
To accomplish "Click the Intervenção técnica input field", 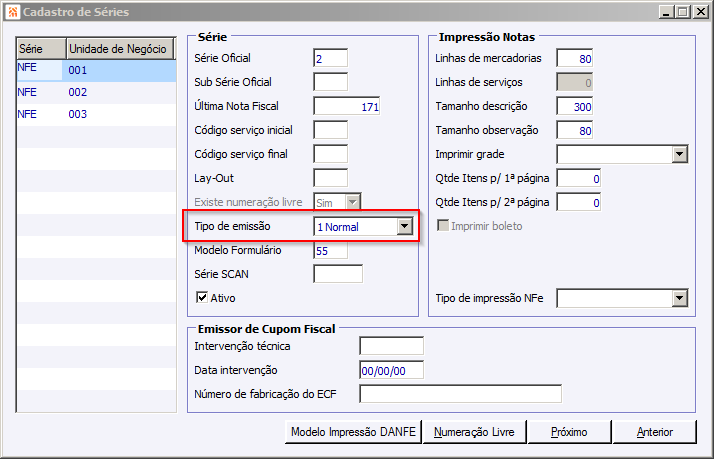I will click(392, 346).
